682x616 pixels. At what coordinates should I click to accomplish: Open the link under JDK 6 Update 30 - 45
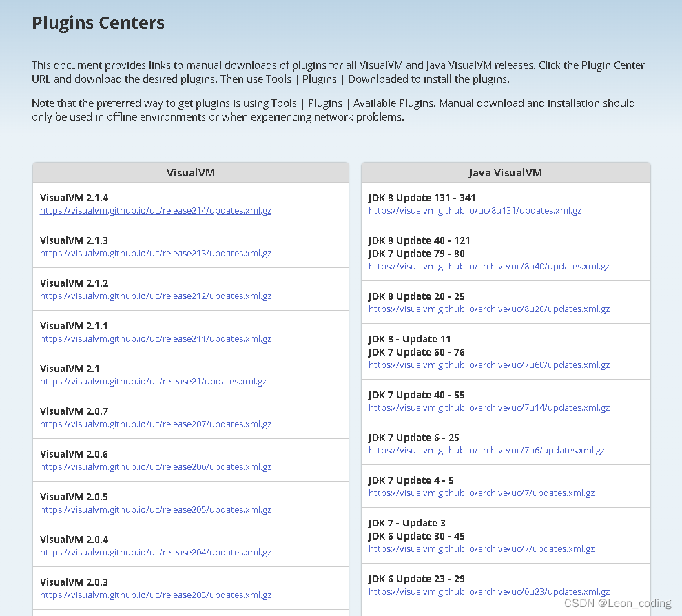[x=482, y=549]
